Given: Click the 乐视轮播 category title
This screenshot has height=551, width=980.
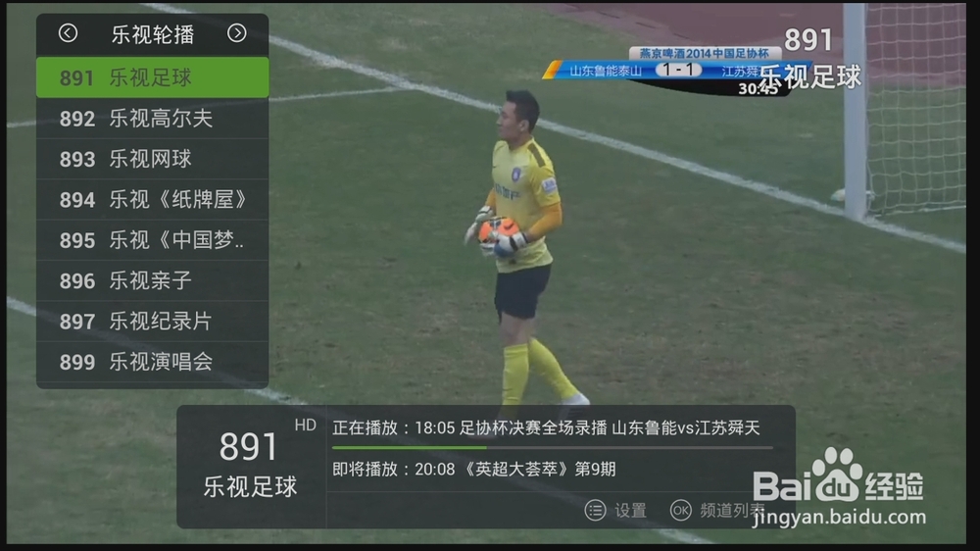Looking at the screenshot, I should 153,34.
